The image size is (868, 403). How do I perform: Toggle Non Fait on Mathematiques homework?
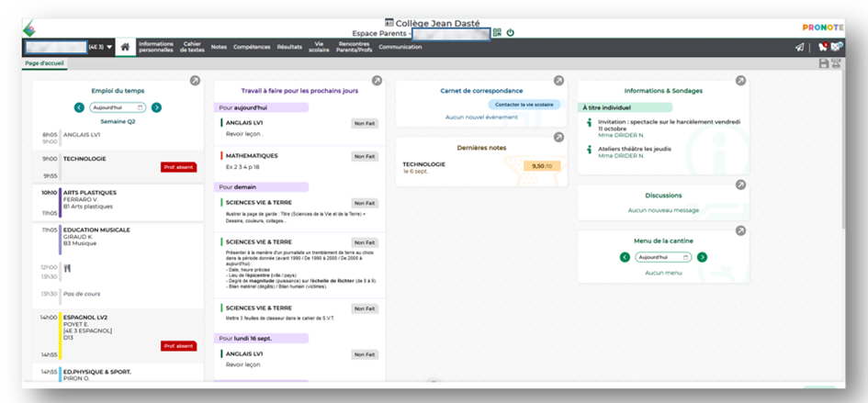pos(365,157)
